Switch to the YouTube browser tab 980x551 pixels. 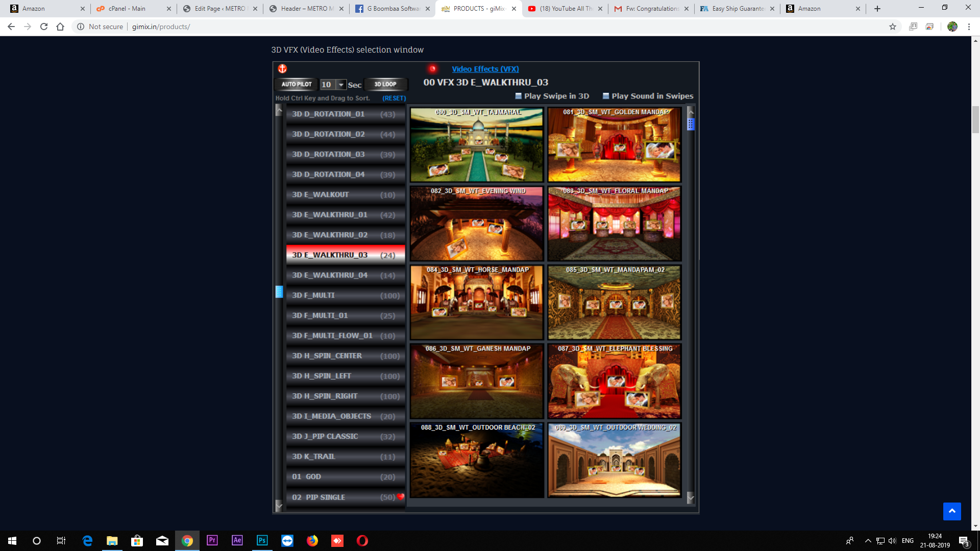pos(565,8)
